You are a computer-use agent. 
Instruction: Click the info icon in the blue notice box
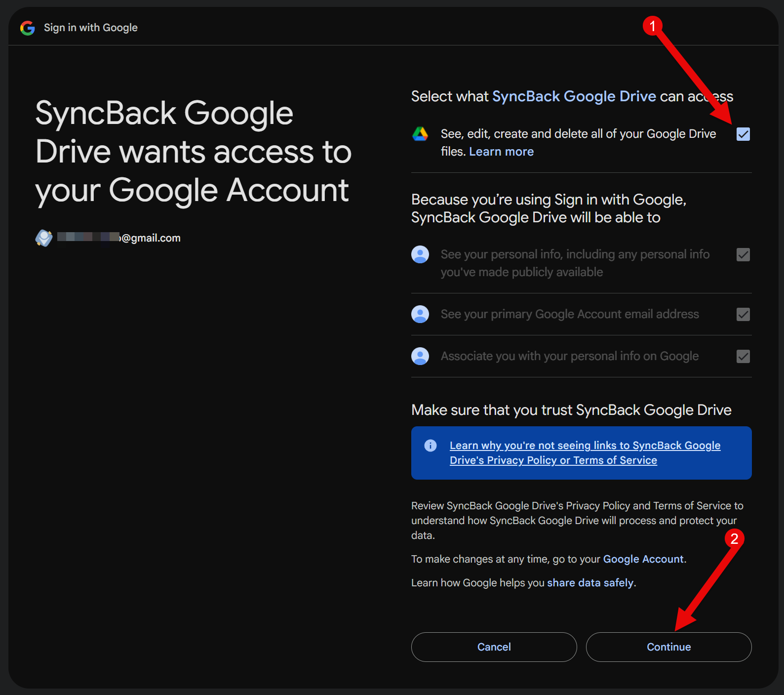pyautogui.click(x=431, y=446)
